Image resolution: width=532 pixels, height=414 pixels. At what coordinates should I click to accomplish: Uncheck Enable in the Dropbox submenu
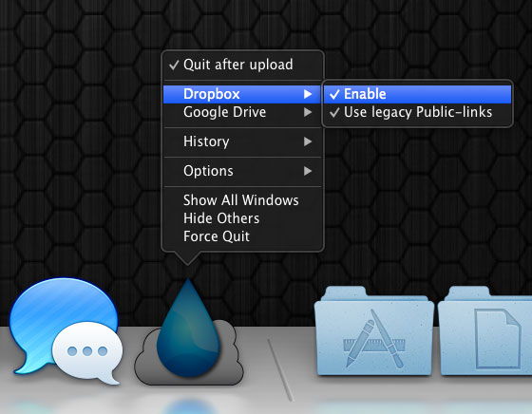click(x=417, y=94)
